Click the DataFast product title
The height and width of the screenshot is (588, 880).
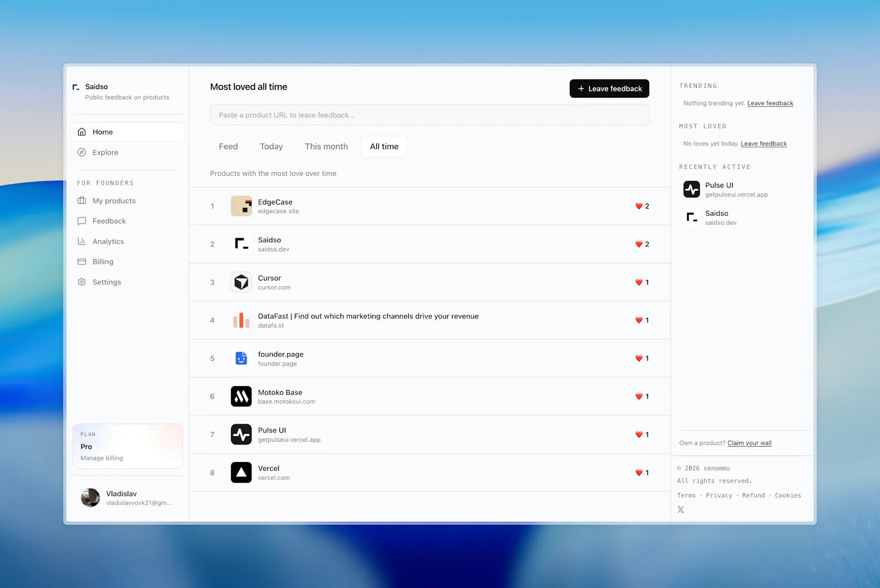pos(368,316)
